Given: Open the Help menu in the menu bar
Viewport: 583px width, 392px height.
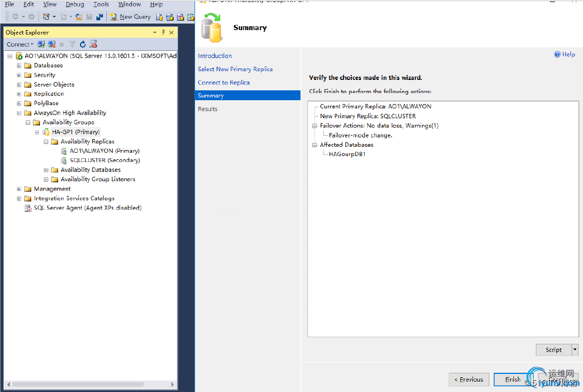Looking at the screenshot, I should [157, 4].
